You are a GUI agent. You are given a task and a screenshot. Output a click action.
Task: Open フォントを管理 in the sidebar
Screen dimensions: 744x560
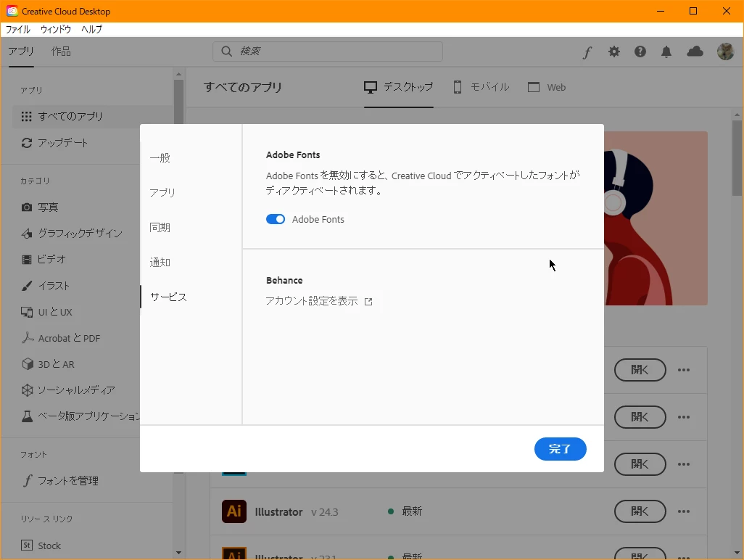tap(59, 481)
